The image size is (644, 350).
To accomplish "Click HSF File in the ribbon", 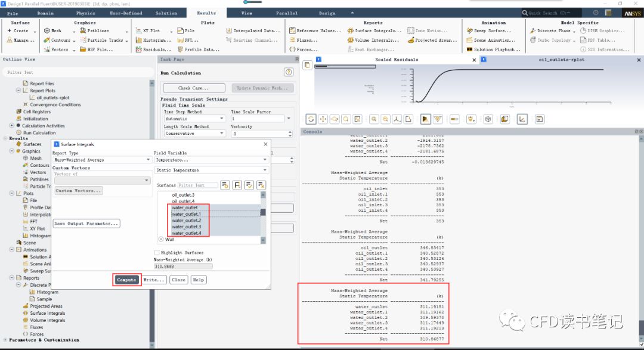I will (x=96, y=49).
